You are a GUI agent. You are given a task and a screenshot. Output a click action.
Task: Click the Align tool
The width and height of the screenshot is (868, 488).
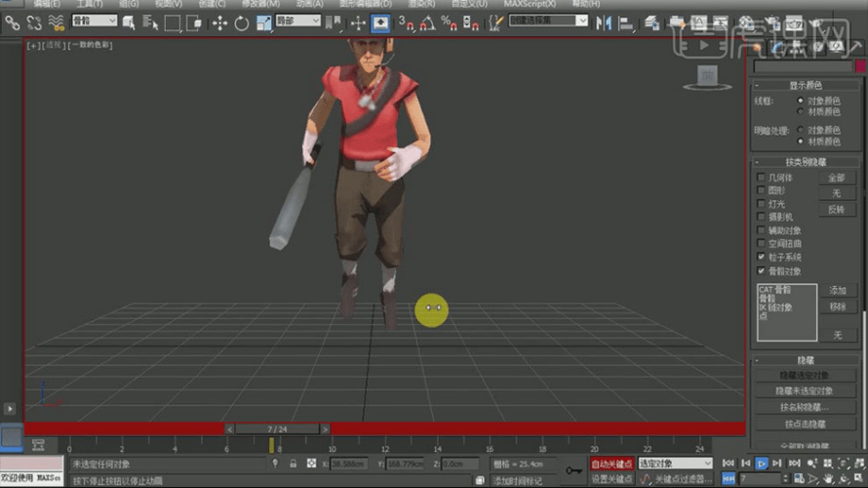coord(625,22)
